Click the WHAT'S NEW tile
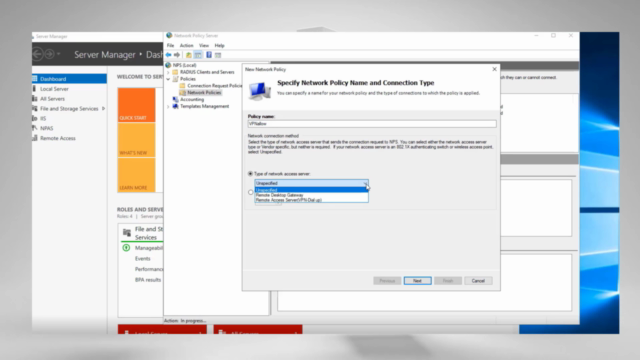Screen dimensions: 640x360 point(136,140)
